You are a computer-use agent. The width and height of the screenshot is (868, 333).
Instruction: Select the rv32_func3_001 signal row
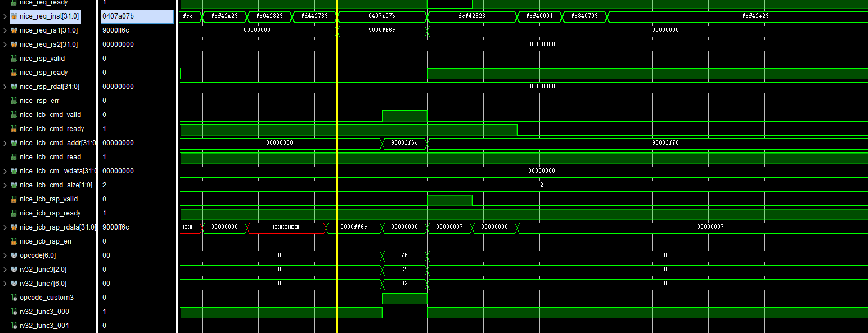pyautogui.click(x=44, y=326)
